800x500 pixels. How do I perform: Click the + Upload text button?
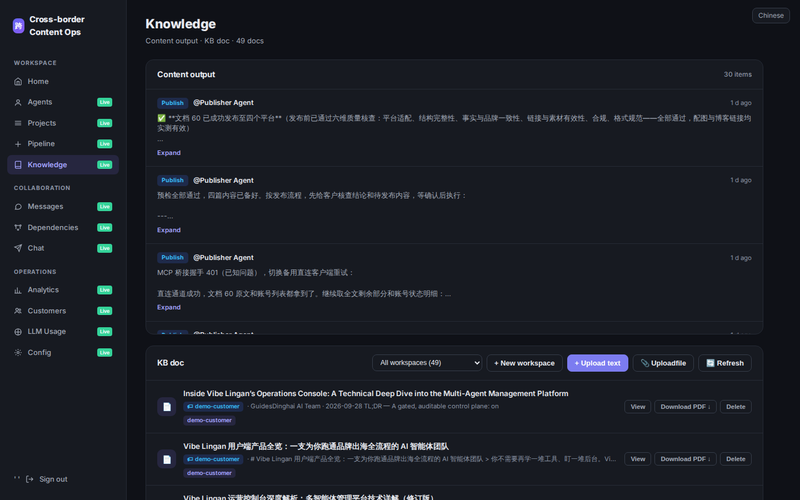[597, 363]
